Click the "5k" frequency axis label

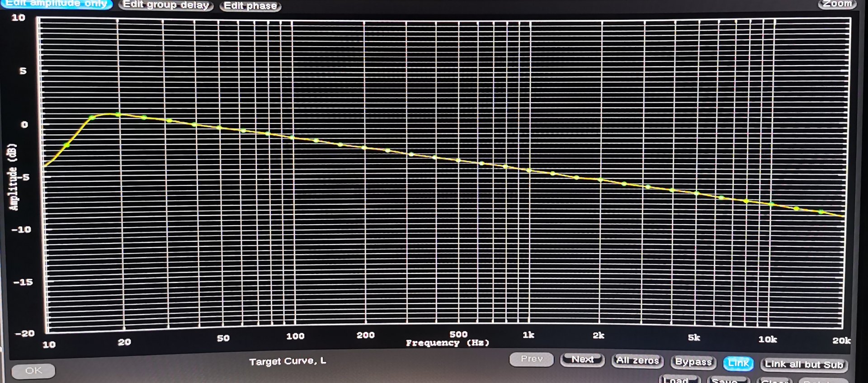coord(694,337)
